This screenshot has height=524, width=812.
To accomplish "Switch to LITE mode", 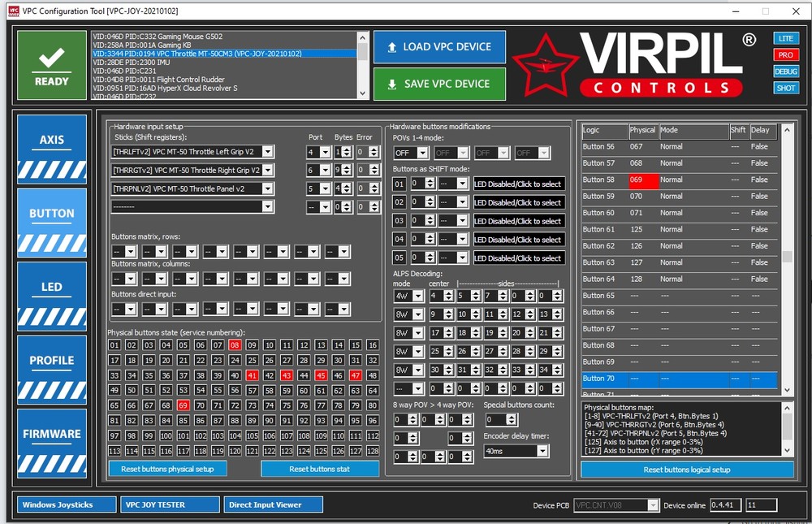I will point(785,38).
